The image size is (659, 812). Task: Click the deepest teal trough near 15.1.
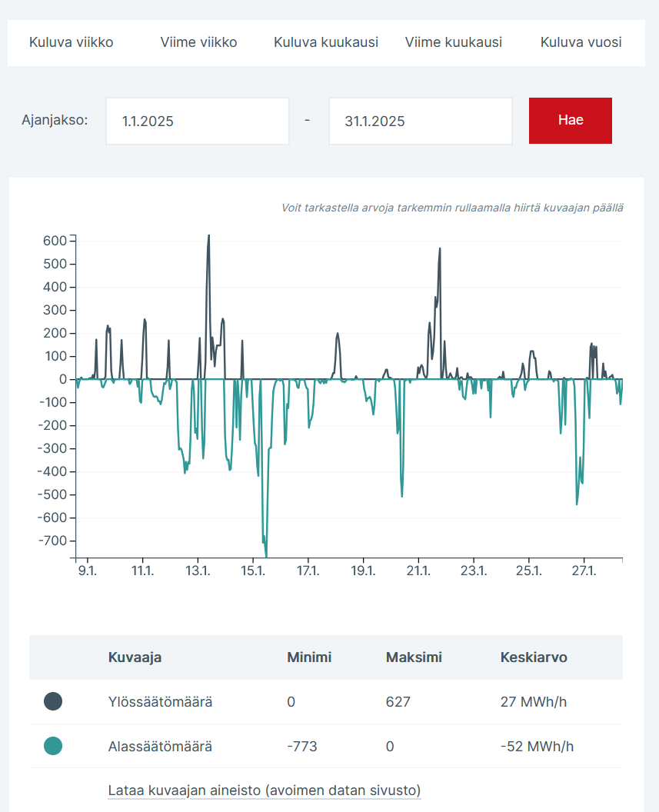click(266, 554)
